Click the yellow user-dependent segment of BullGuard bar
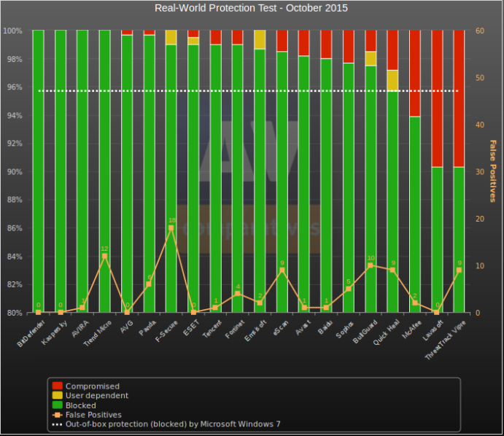Screen dimensions: 504x436 [x=371, y=58]
